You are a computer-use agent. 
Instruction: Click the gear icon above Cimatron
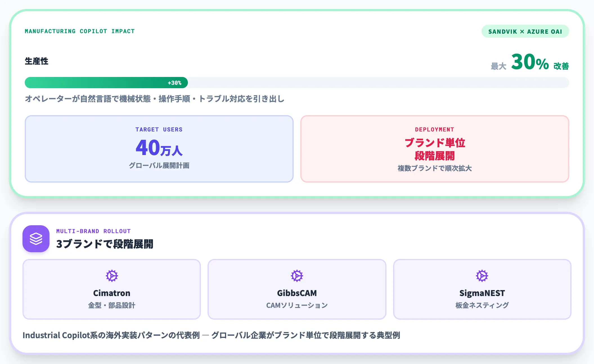tap(112, 276)
